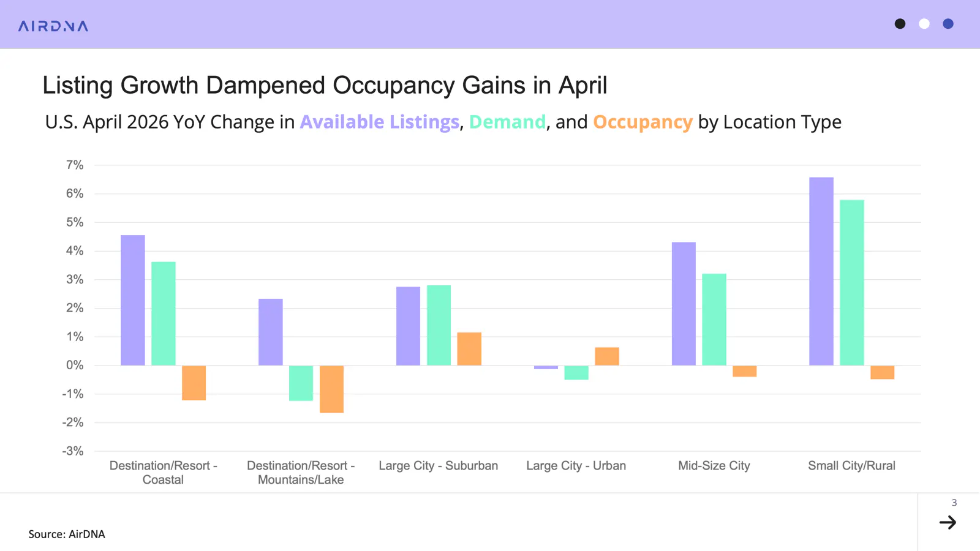Viewport: 980px width, 551px height.
Task: Click the 0% y-axis label
Action: [x=75, y=365]
